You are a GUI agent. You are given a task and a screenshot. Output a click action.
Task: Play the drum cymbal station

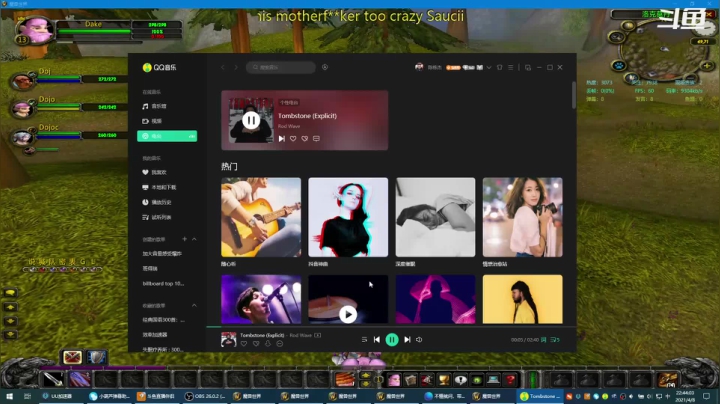pyautogui.click(x=348, y=314)
